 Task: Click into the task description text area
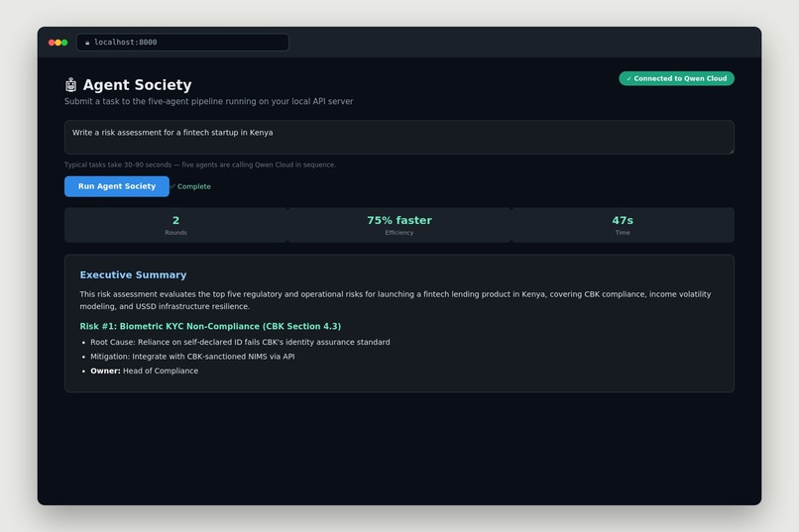399,137
